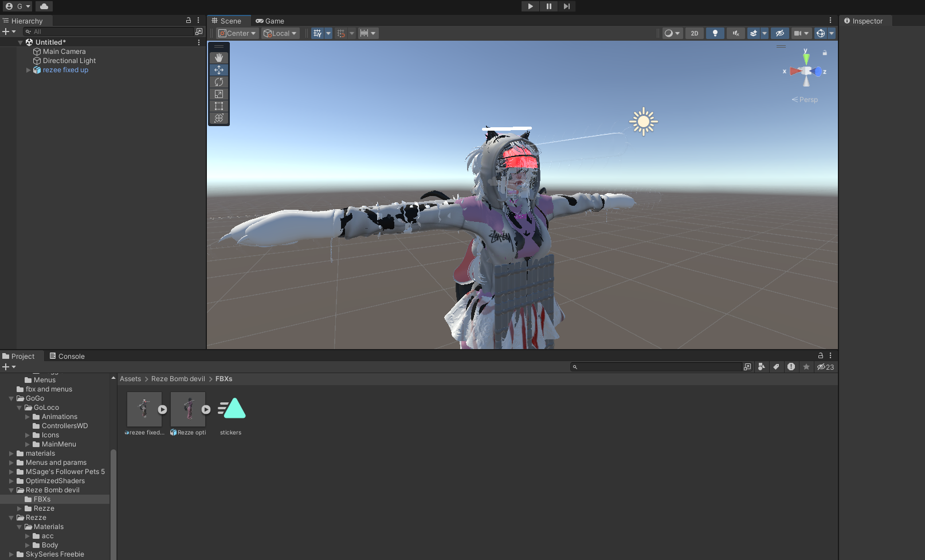Toggle scene lighting bulb
The width and height of the screenshot is (925, 560).
(715, 33)
